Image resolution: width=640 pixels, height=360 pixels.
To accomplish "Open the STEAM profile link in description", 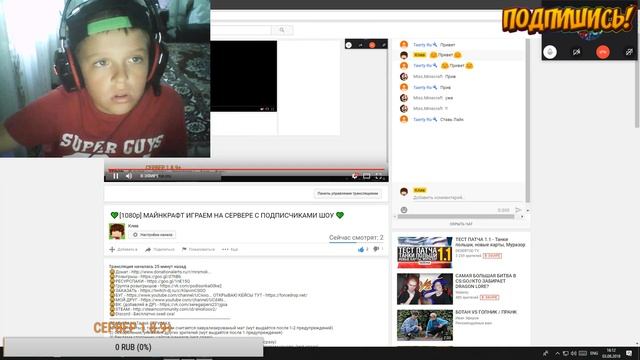I will coord(175,309).
